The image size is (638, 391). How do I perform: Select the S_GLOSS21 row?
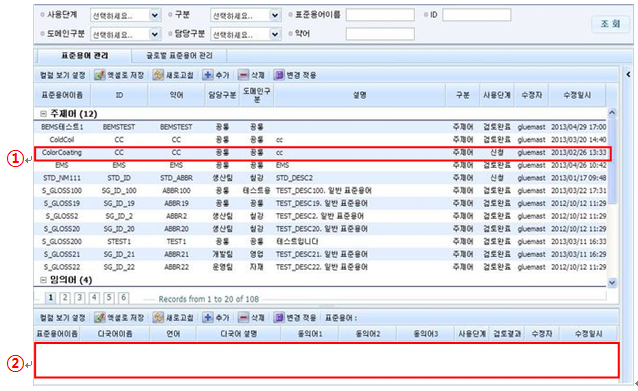pyautogui.click(x=321, y=254)
